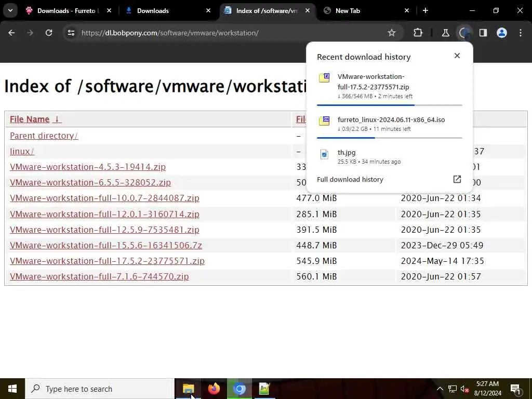Click the VMware download progress bar

coord(390,105)
